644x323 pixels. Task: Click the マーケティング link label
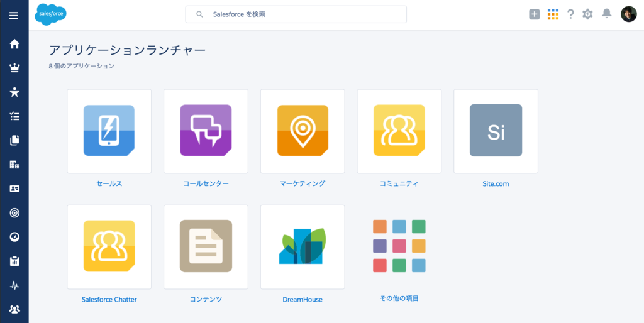click(303, 183)
